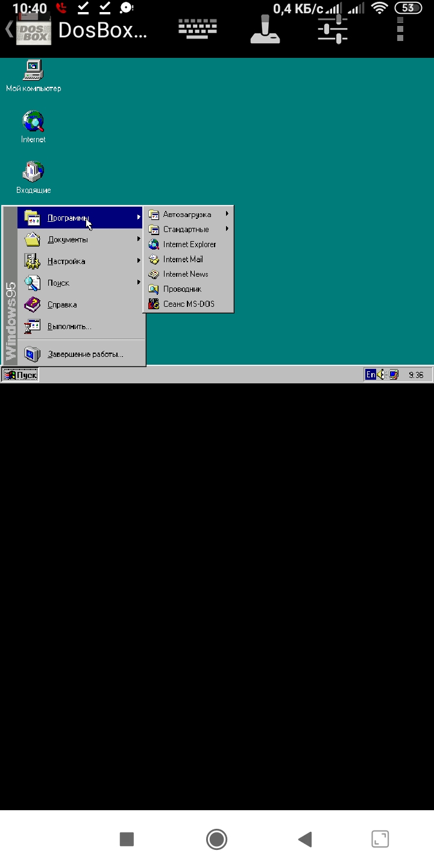
Task: Click the taskbar clock showing 9:36
Action: [416, 375]
